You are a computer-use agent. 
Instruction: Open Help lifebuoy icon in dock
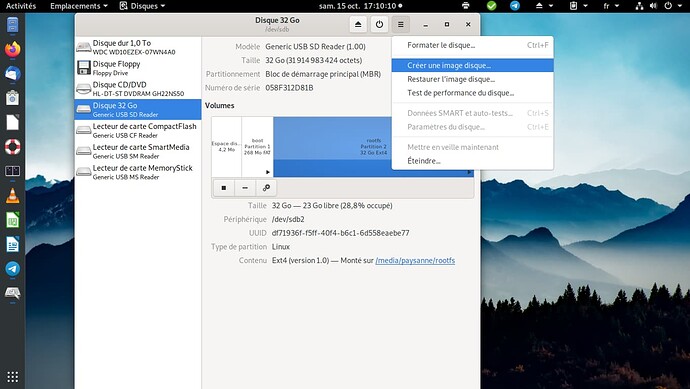(12, 147)
